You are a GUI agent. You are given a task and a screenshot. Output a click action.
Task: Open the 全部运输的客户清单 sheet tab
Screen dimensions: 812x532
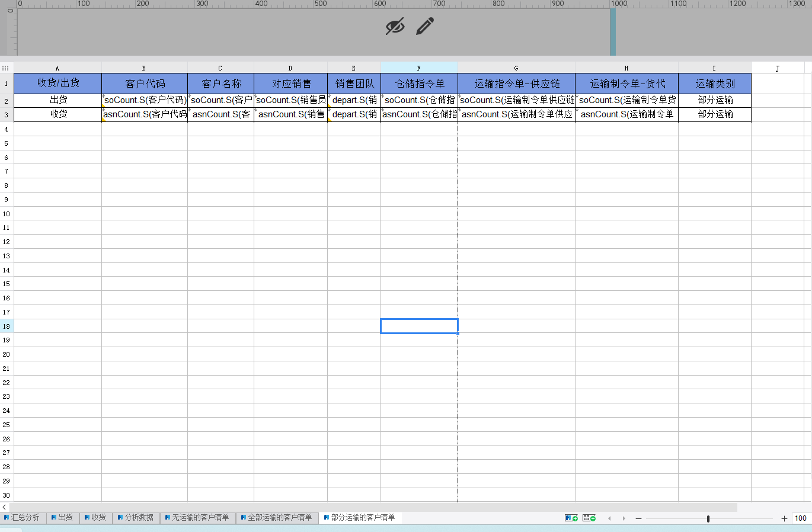click(277, 518)
